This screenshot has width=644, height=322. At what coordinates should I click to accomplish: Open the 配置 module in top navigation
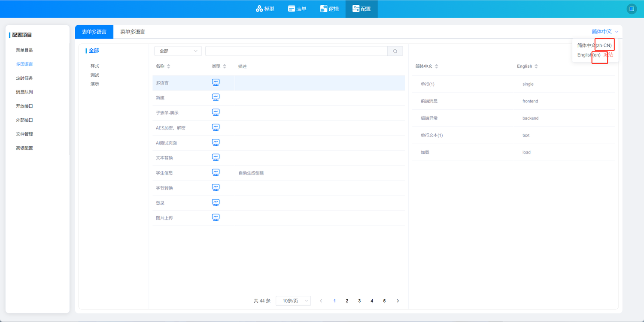tap(361, 9)
